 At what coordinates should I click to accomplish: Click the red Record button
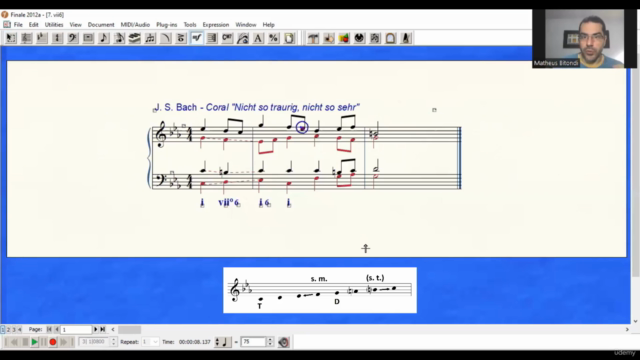click(x=53, y=342)
